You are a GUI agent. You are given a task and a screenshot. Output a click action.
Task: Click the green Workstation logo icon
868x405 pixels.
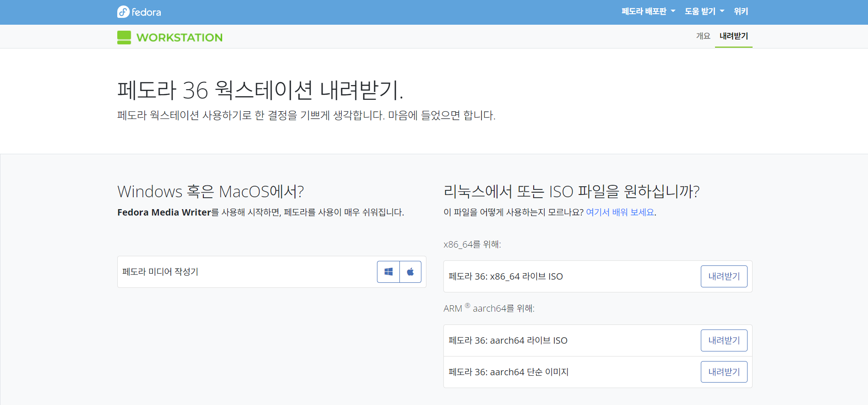click(124, 38)
